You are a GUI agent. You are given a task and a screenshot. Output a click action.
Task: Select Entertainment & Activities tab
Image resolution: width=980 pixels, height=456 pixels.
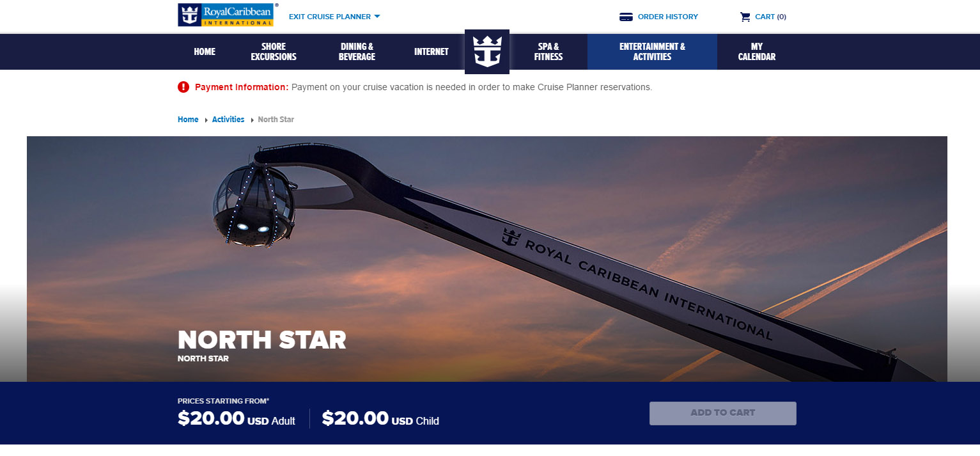(x=652, y=52)
